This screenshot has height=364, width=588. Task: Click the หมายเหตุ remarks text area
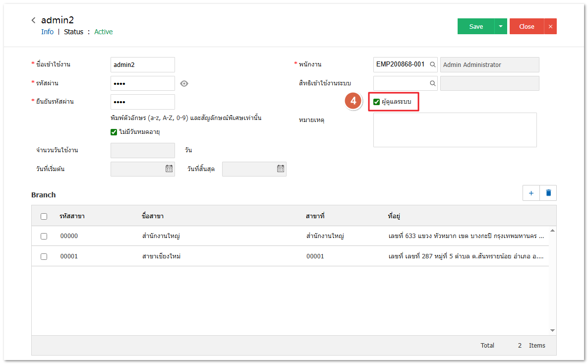tap(455, 130)
